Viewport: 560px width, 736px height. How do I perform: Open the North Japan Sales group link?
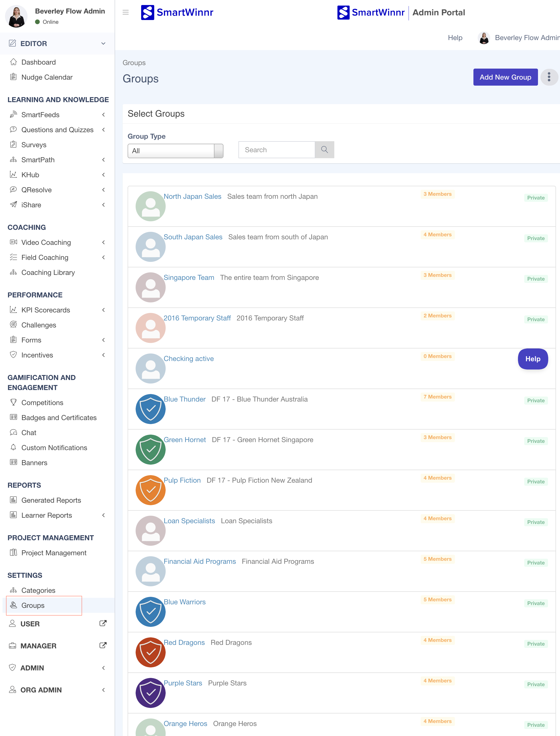(192, 197)
